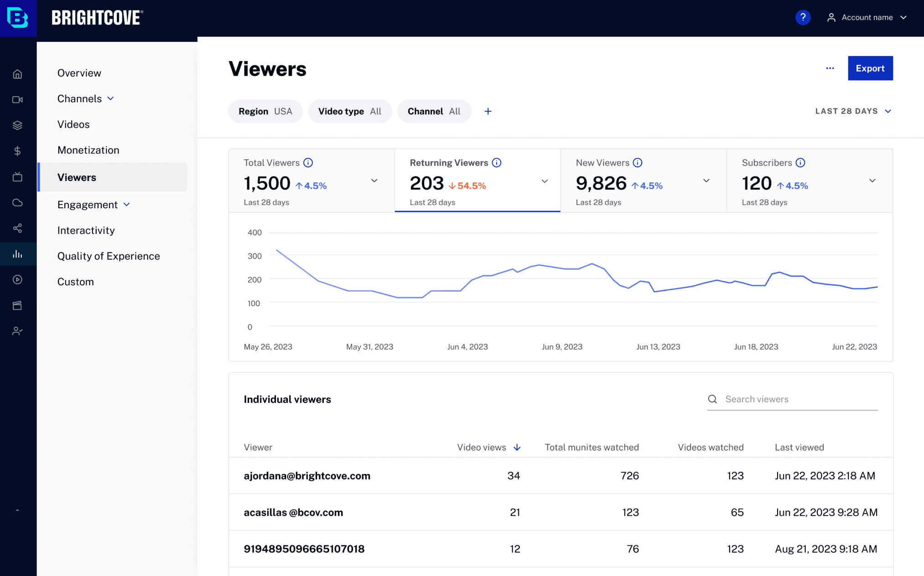Open the three-dot more options menu
The image size is (924, 576).
click(x=830, y=68)
